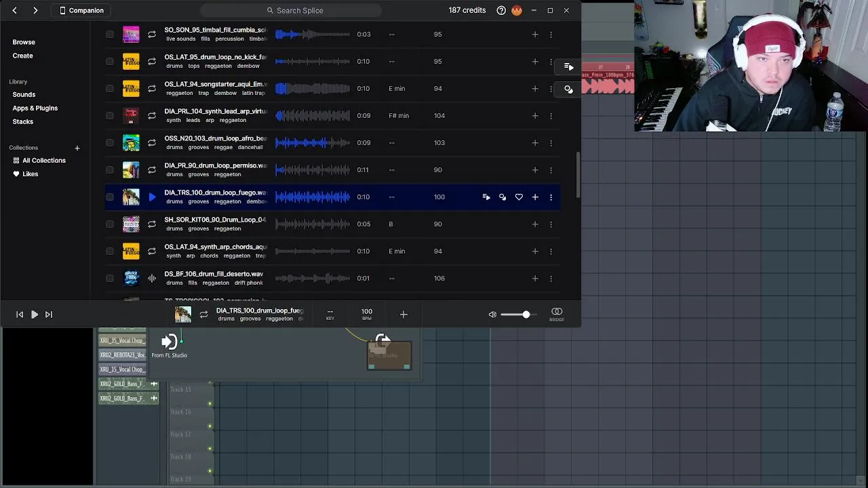Add SH_SOR_KIT06_90_Drum_Loop_04 with the plus icon
The height and width of the screenshot is (488, 868).
[535, 224]
